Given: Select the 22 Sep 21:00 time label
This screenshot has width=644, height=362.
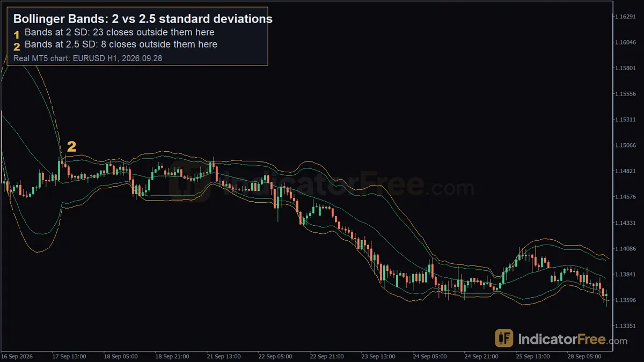Looking at the screenshot, I should coord(327,356).
